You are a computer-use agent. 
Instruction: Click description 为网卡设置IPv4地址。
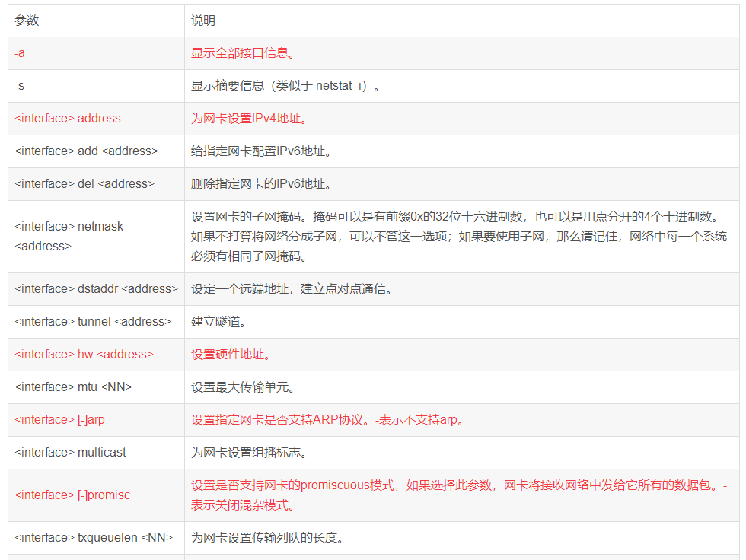(249, 119)
